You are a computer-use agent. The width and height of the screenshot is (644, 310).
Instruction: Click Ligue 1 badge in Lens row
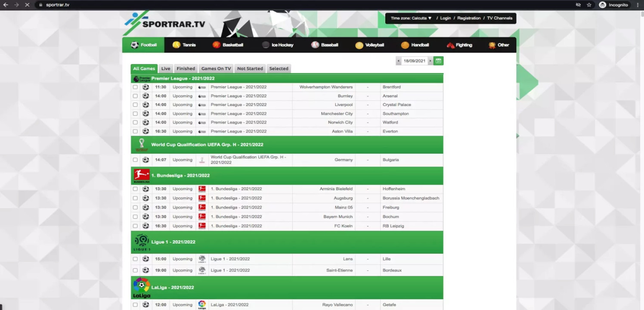202,259
